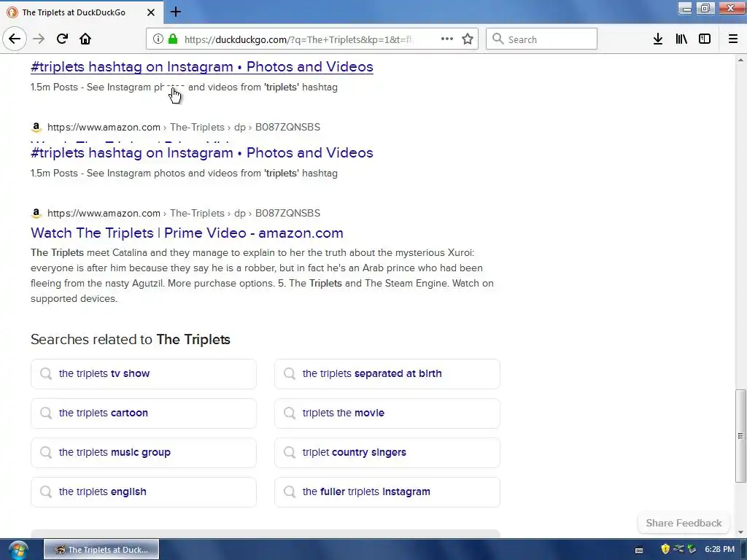Open the Firefox hamburger menu

point(733,39)
